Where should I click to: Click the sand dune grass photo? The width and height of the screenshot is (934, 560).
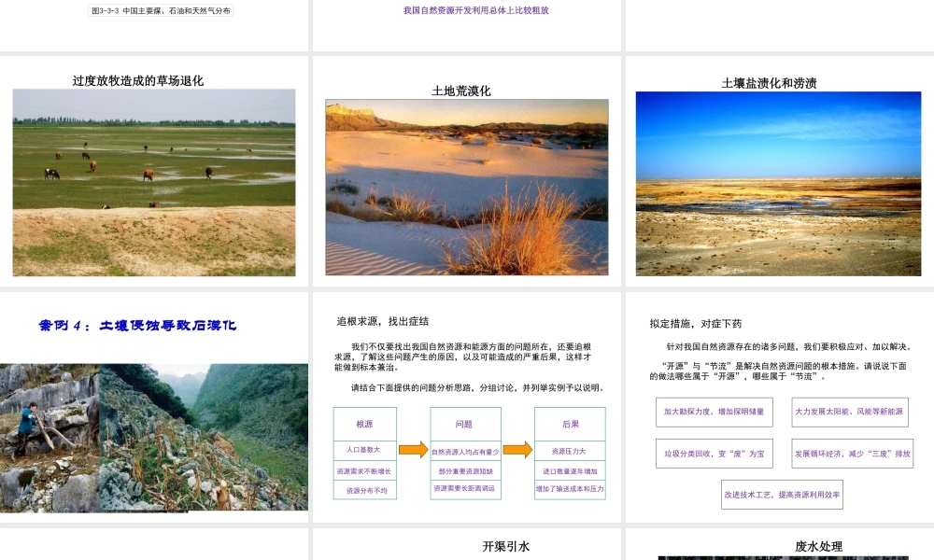click(x=467, y=187)
